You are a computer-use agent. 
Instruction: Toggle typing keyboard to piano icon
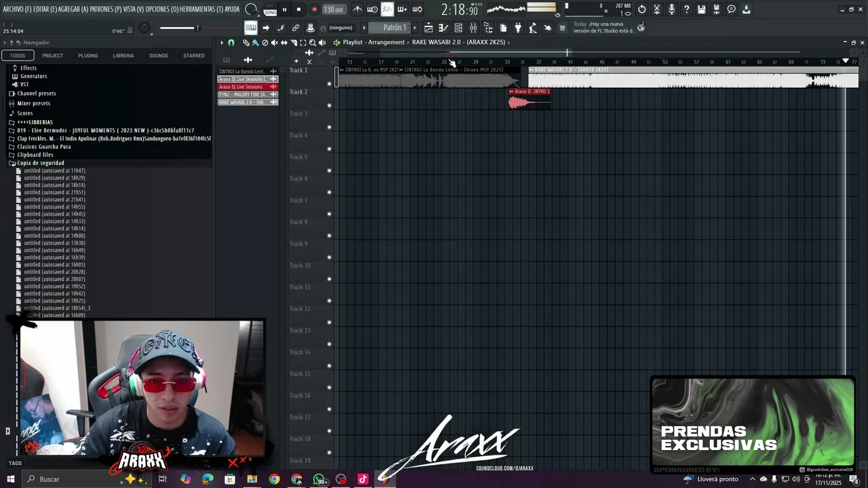click(x=251, y=28)
